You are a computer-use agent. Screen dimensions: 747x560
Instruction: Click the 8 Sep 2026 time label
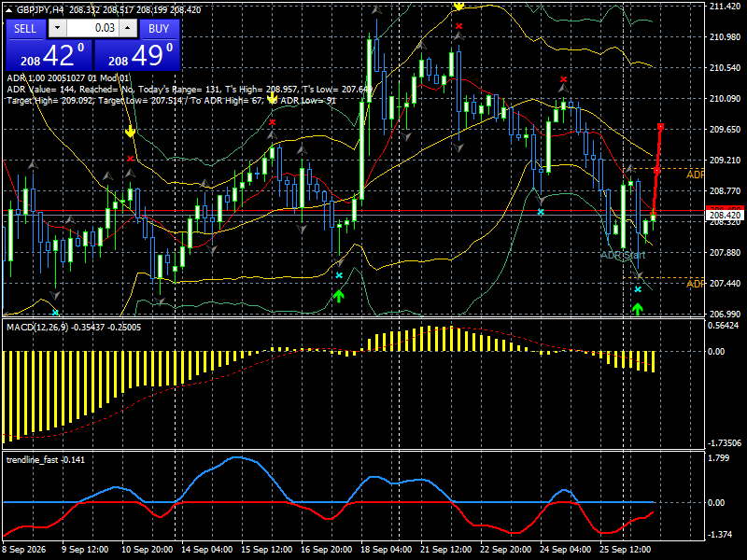tap(24, 550)
